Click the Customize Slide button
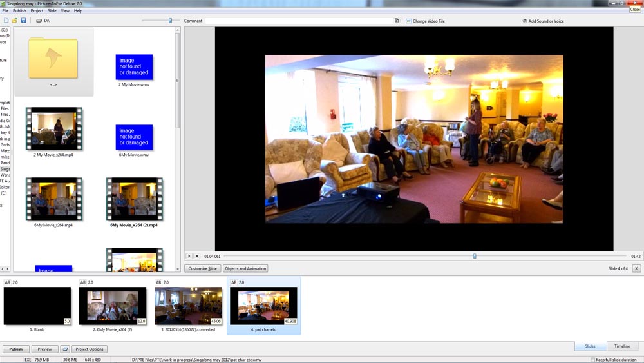This screenshot has width=644, height=363. click(202, 268)
